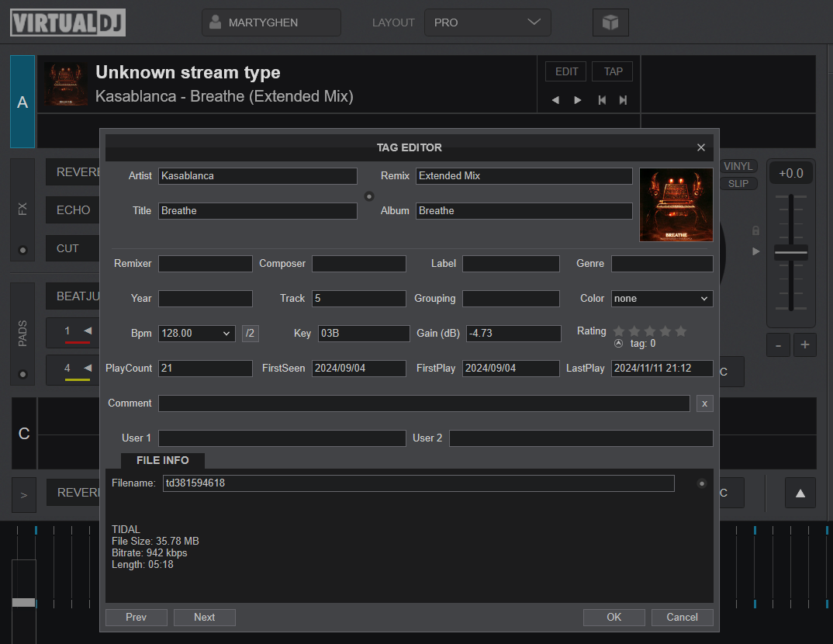The width and height of the screenshot is (833, 644).
Task: Set rating to three stars
Action: point(650,331)
